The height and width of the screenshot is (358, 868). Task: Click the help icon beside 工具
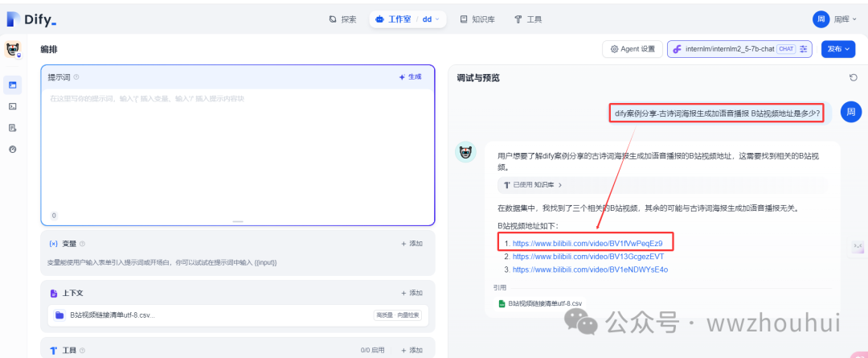(83, 351)
